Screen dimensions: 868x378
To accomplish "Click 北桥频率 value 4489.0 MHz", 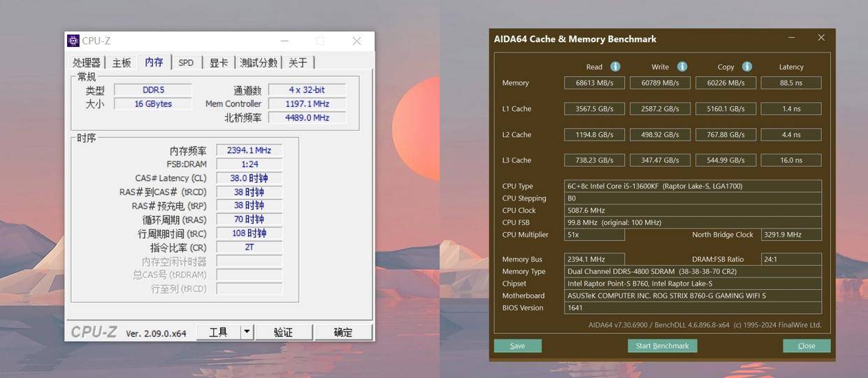I will [307, 117].
